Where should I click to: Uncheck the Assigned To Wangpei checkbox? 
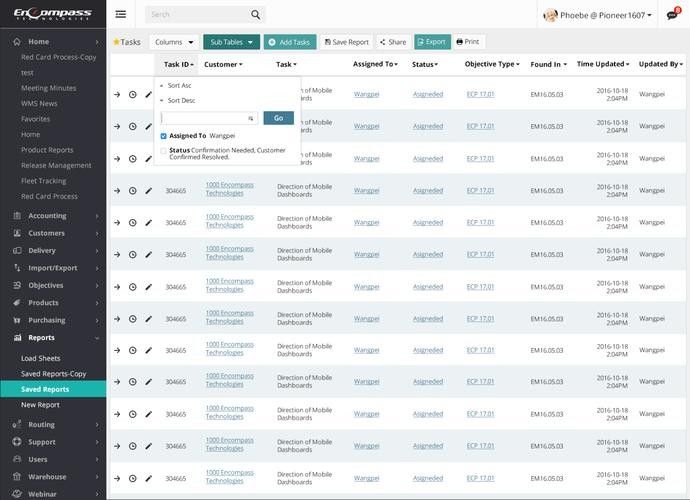[164, 136]
